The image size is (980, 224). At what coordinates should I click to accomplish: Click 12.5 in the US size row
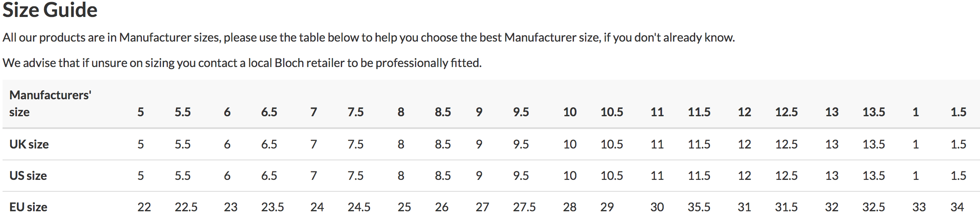[x=786, y=176]
